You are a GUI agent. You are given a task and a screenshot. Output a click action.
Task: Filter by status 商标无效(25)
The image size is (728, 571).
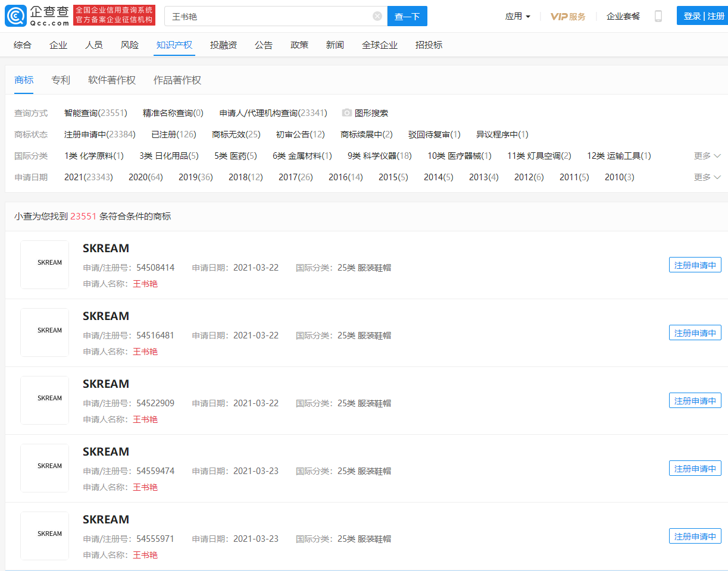236,134
